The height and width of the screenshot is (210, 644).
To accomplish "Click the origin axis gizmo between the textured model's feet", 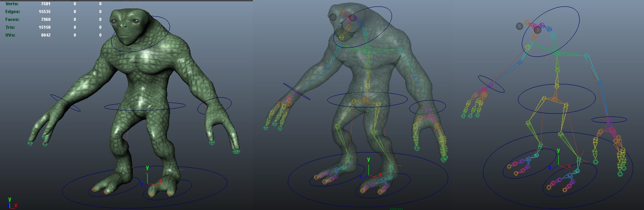I will pyautogui.click(x=151, y=177).
